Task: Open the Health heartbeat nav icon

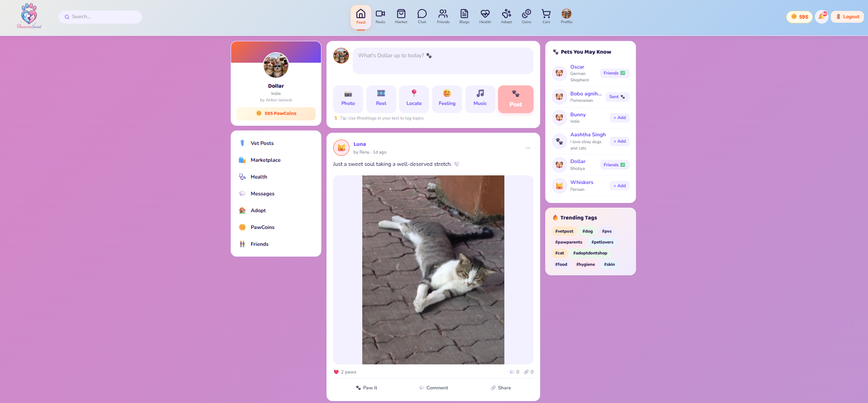Action: click(485, 17)
